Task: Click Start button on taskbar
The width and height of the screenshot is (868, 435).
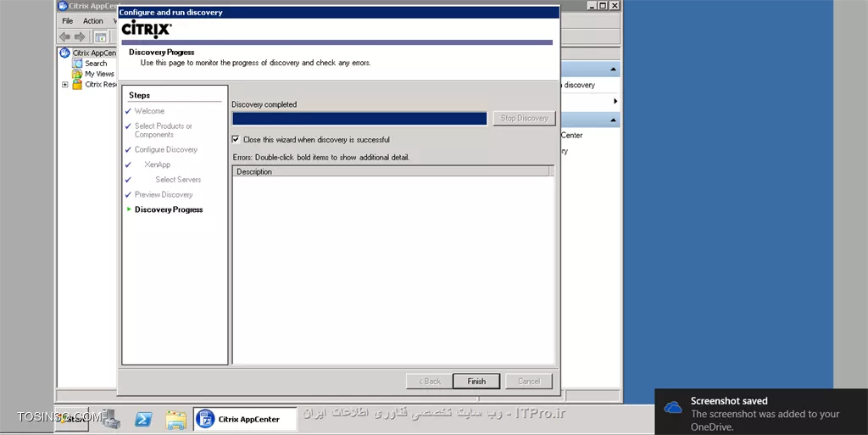Action: point(72,419)
